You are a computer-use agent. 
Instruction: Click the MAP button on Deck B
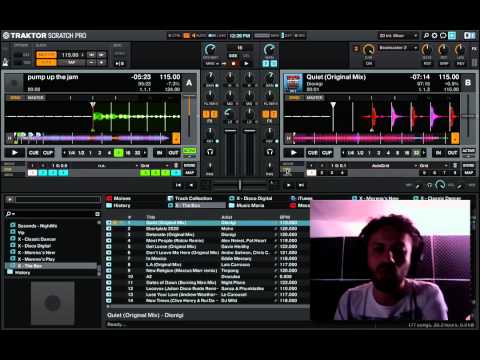point(468,173)
